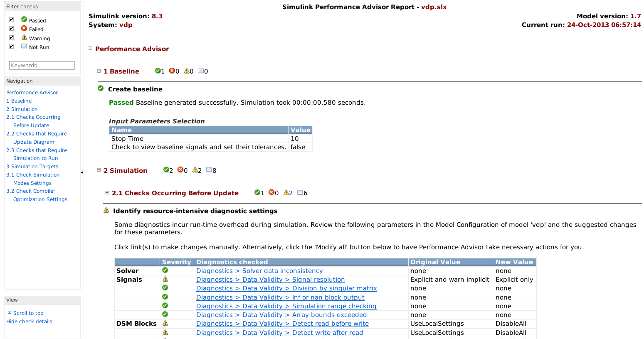Click the green Passed icon in Filter checks
Viewport: 644px width, 339px height.
tap(24, 20)
